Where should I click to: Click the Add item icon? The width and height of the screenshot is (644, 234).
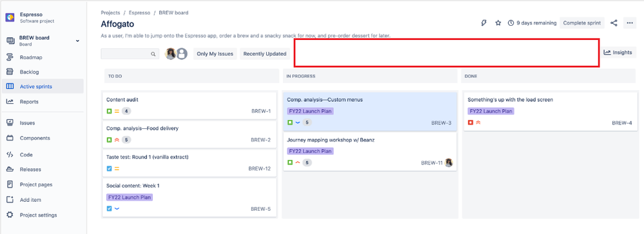click(x=10, y=200)
